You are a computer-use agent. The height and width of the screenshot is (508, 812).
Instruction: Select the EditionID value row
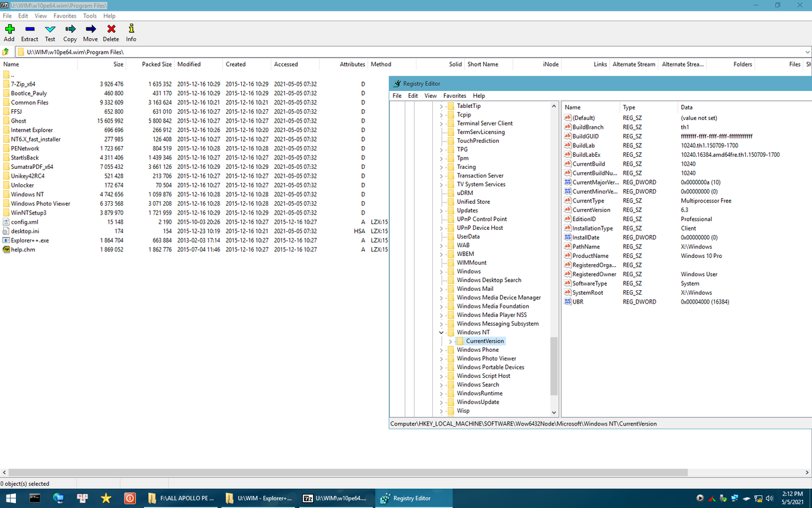(x=687, y=219)
